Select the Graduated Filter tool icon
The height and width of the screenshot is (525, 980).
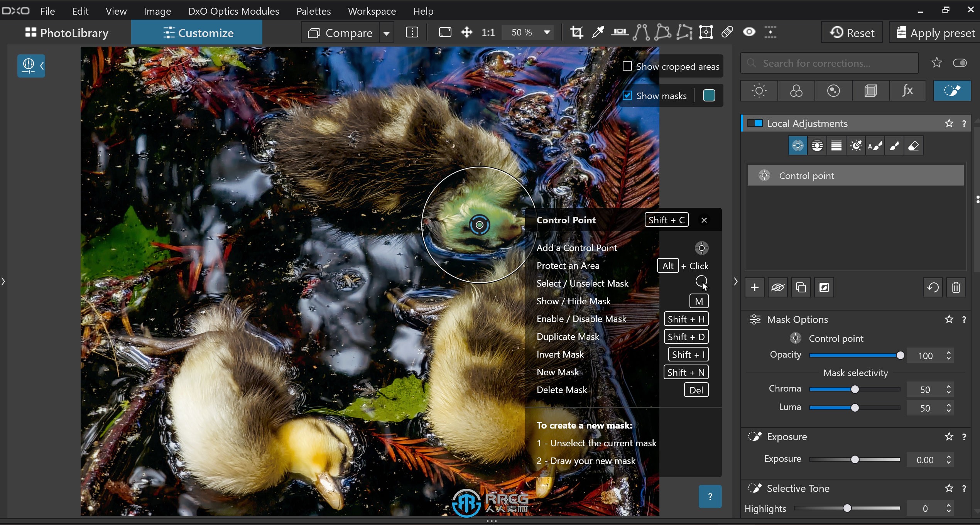[836, 145]
